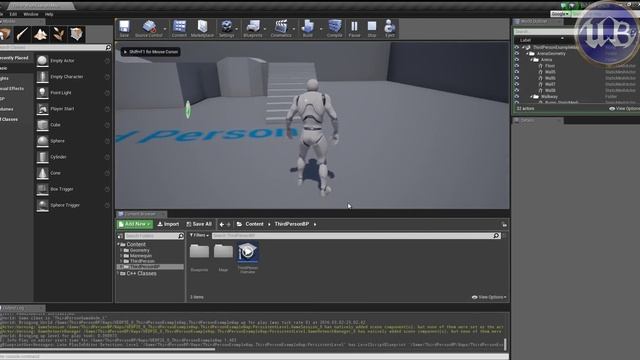The width and height of the screenshot is (640, 360).
Task: Open the Filters dropdown in Content Browser
Action: [200, 236]
